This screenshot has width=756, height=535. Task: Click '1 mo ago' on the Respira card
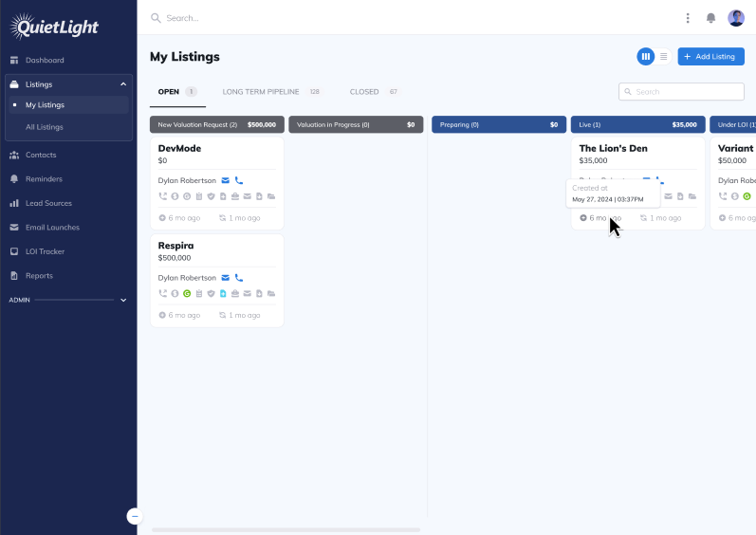point(245,315)
